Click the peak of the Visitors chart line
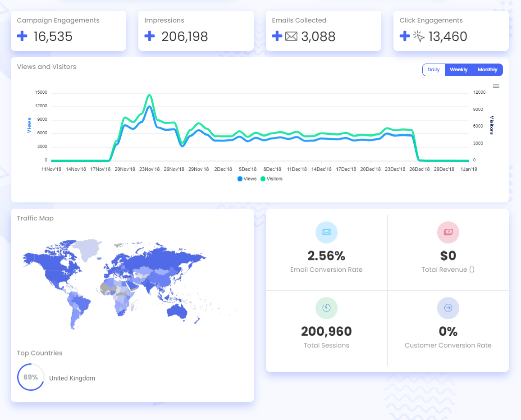 coord(149,95)
